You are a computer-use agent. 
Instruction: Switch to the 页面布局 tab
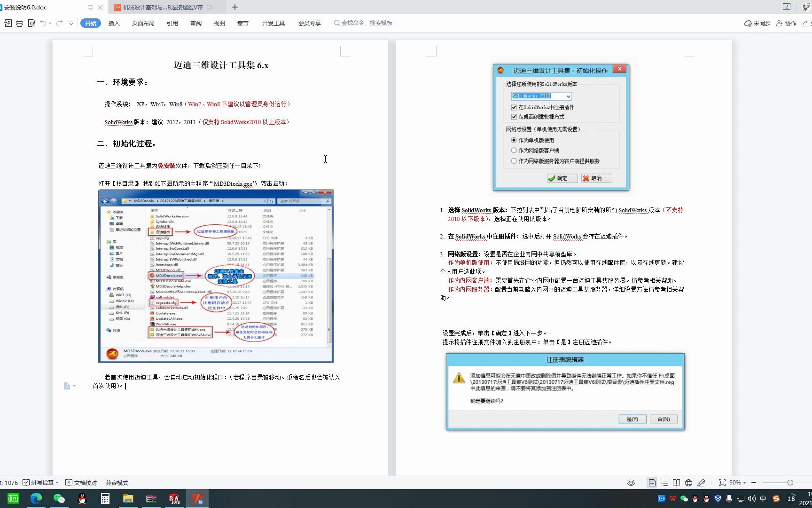tap(143, 23)
